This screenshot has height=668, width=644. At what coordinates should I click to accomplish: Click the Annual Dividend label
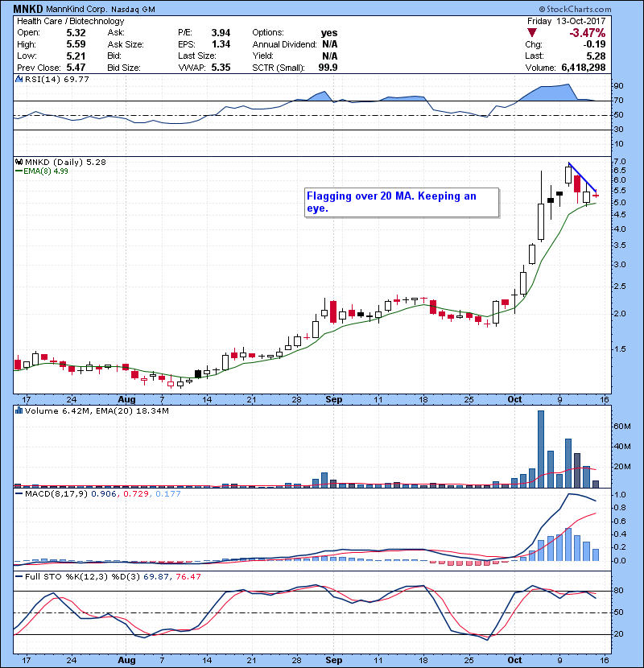[x=284, y=44]
